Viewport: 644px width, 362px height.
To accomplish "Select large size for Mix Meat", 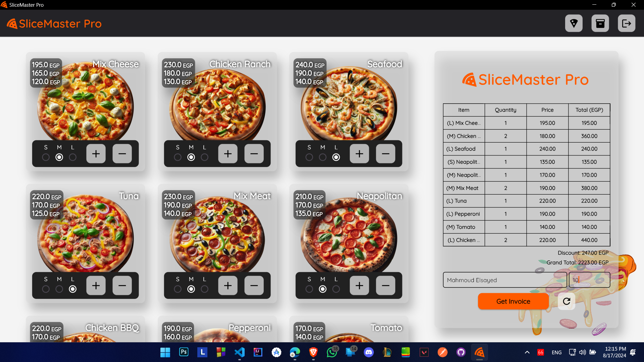I will 204,289.
